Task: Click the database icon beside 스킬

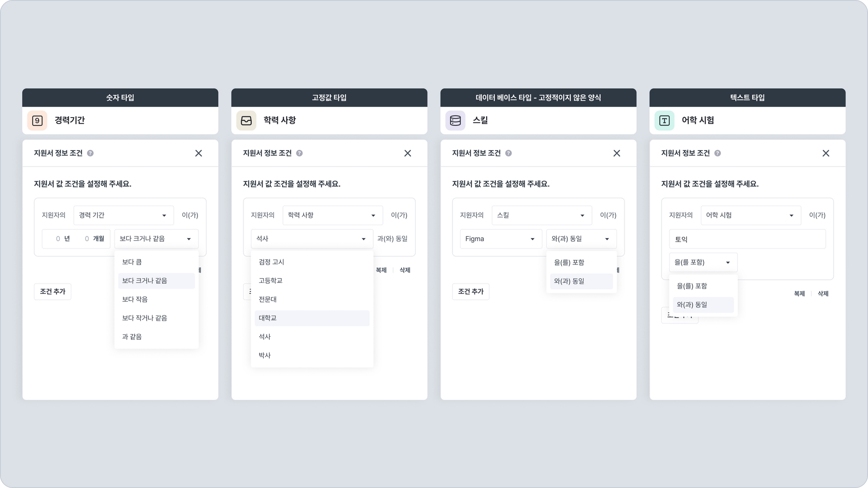Action: click(455, 120)
